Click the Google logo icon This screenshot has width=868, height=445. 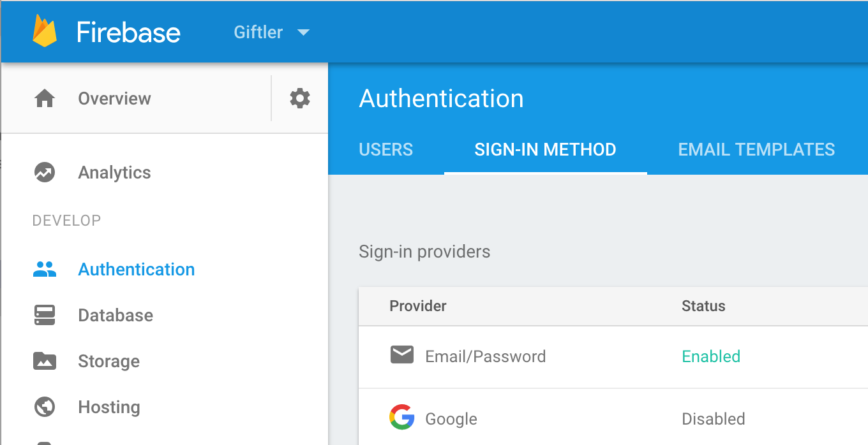click(x=401, y=418)
